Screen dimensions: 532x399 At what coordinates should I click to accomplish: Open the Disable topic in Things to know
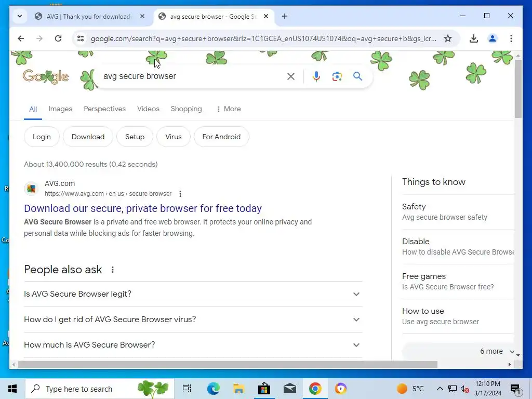(x=458, y=247)
